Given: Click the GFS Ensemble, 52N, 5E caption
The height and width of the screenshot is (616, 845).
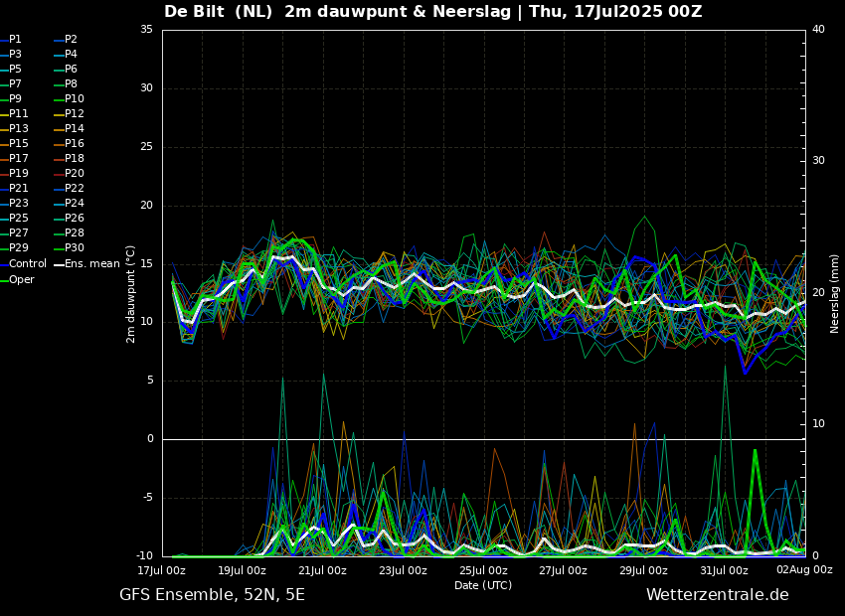Looking at the screenshot, I should [x=212, y=595].
